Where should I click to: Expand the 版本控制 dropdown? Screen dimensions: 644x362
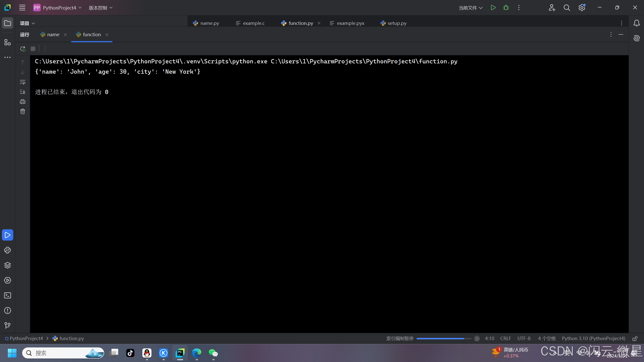click(x=101, y=8)
